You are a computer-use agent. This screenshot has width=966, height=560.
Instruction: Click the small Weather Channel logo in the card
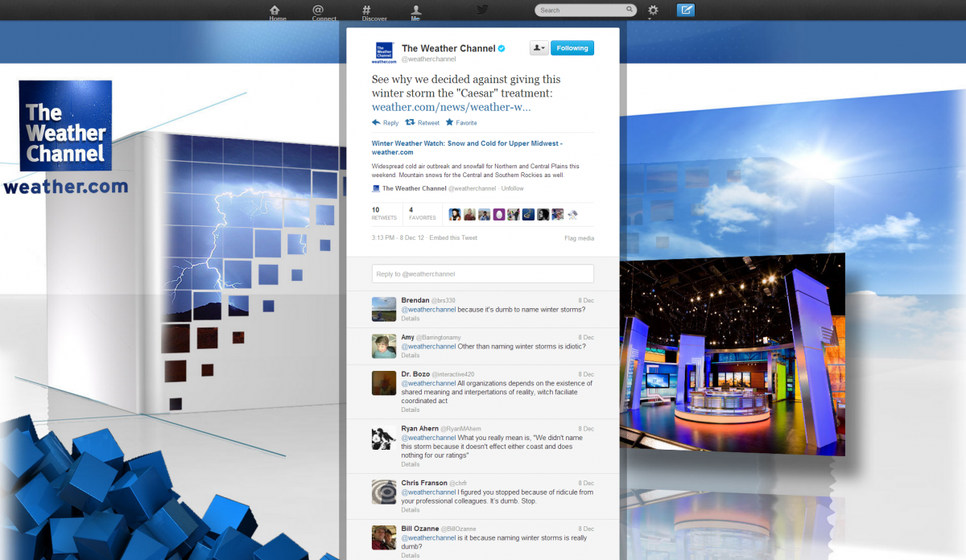click(x=376, y=188)
